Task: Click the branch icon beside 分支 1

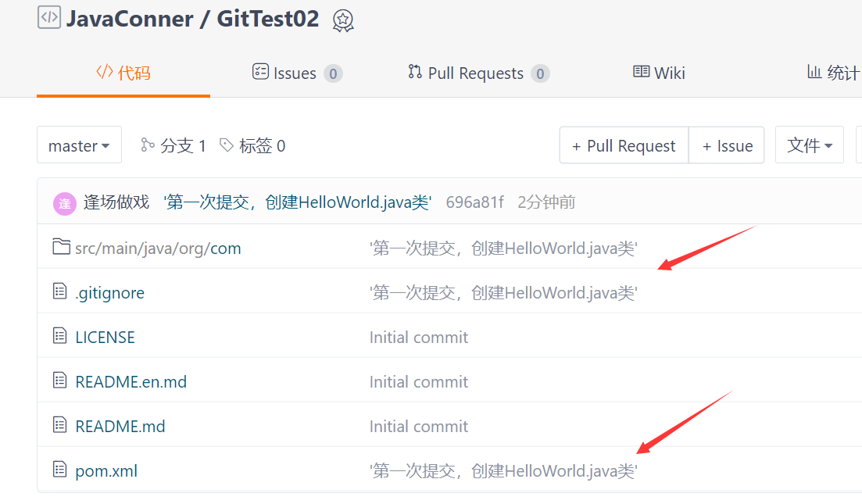Action: pos(148,145)
